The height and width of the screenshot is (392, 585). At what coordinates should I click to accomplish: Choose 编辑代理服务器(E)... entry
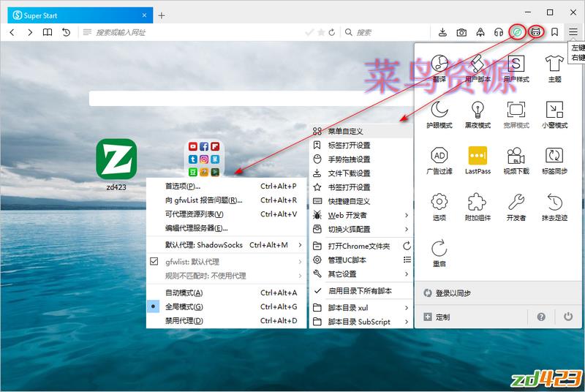226,228
